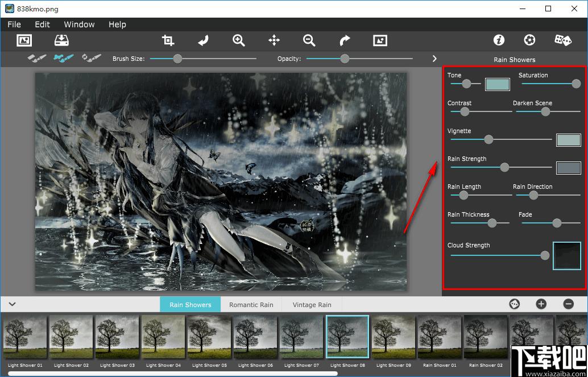Viewport: 588px width, 377px height.
Task: Select the highlighted blue brush tool
Action: (63, 58)
